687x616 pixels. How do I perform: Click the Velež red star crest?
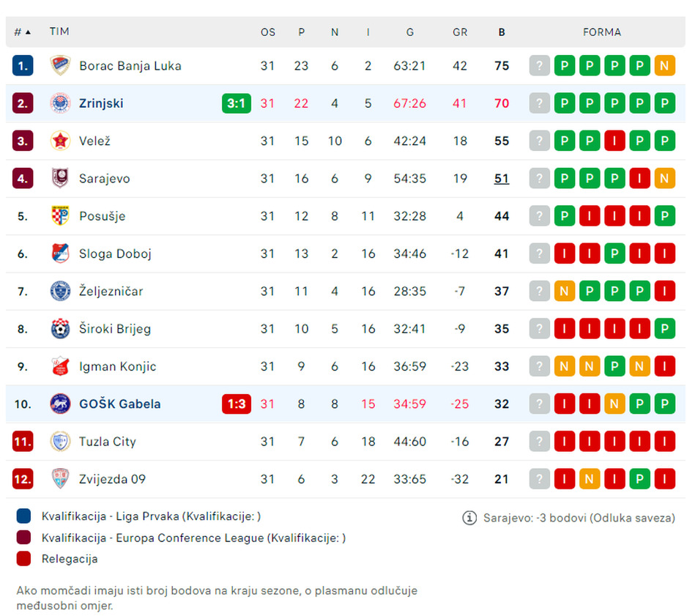click(60, 141)
